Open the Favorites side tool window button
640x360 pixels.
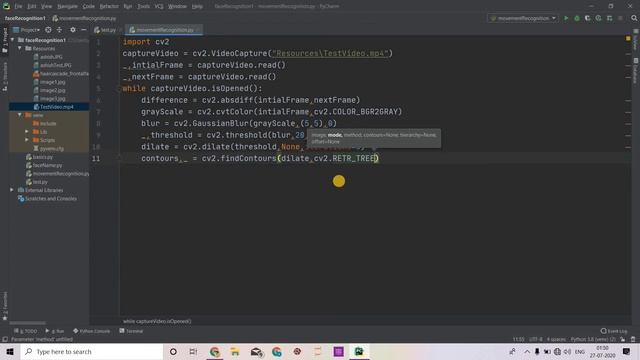coord(5,306)
